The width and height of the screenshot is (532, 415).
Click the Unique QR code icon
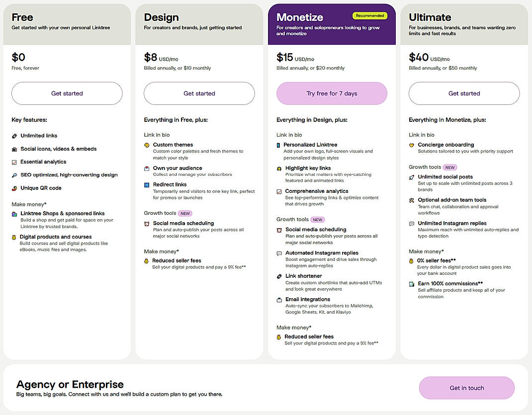(x=14, y=187)
